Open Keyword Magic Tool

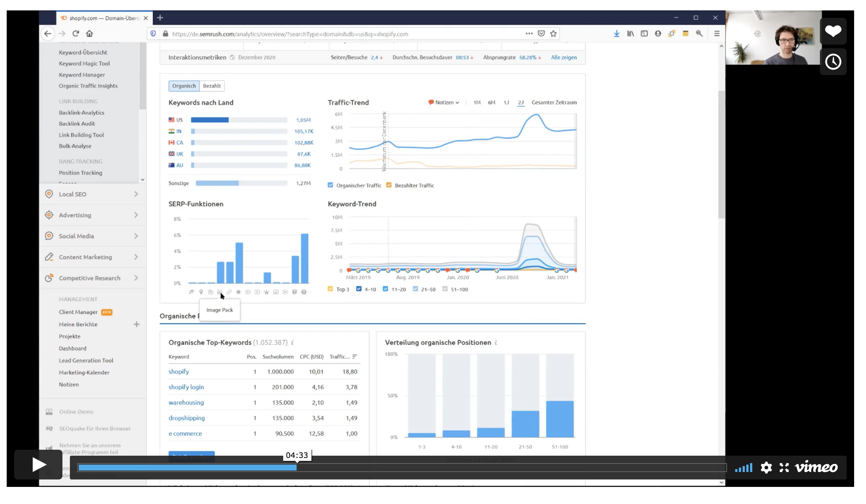click(84, 64)
